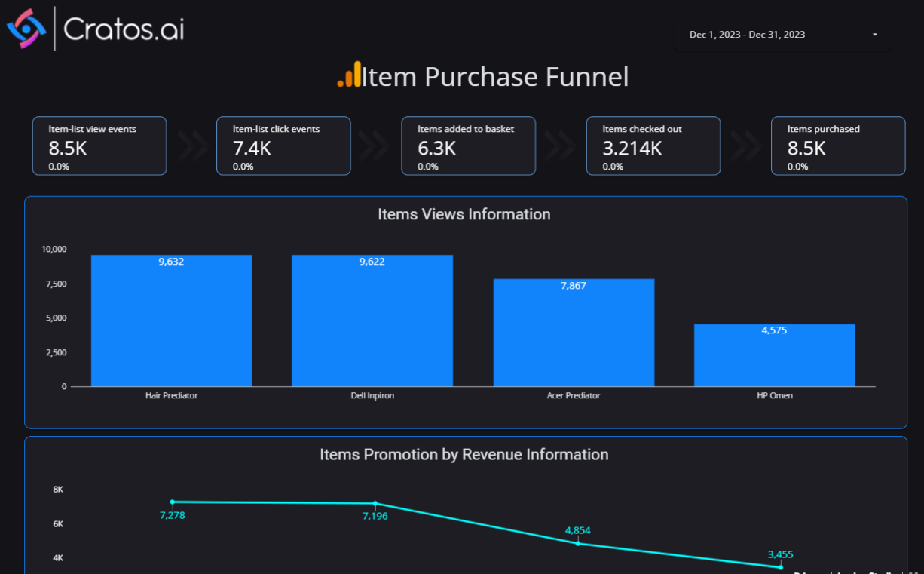
Task: Select the Items added to basket scorecard
Action: 468,146
